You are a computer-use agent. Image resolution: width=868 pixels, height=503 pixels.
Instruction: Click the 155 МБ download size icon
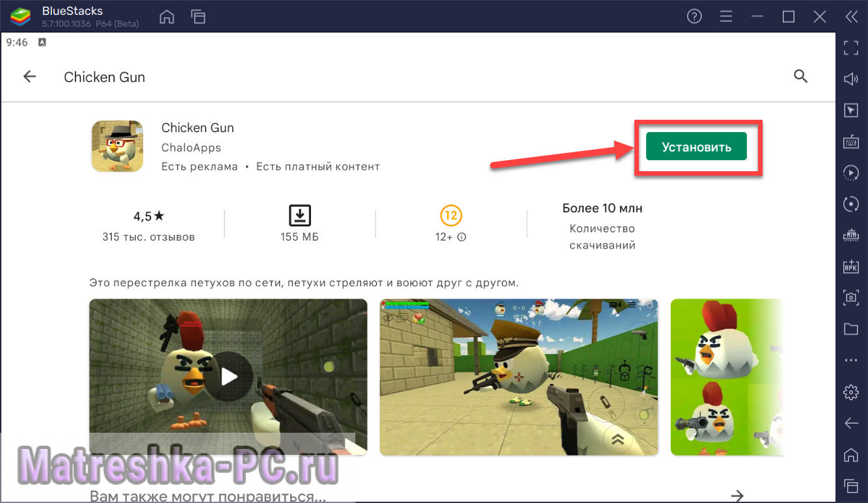coord(299,215)
